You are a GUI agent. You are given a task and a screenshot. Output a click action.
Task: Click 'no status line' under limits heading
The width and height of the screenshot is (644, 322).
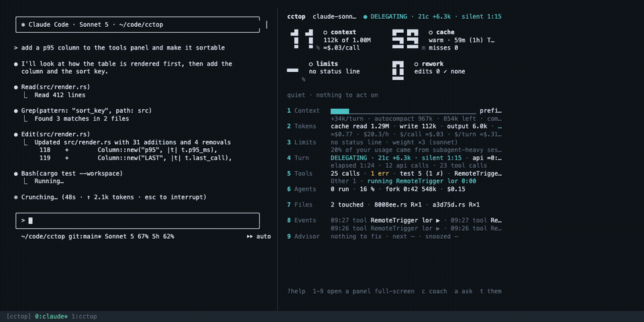coord(334,72)
